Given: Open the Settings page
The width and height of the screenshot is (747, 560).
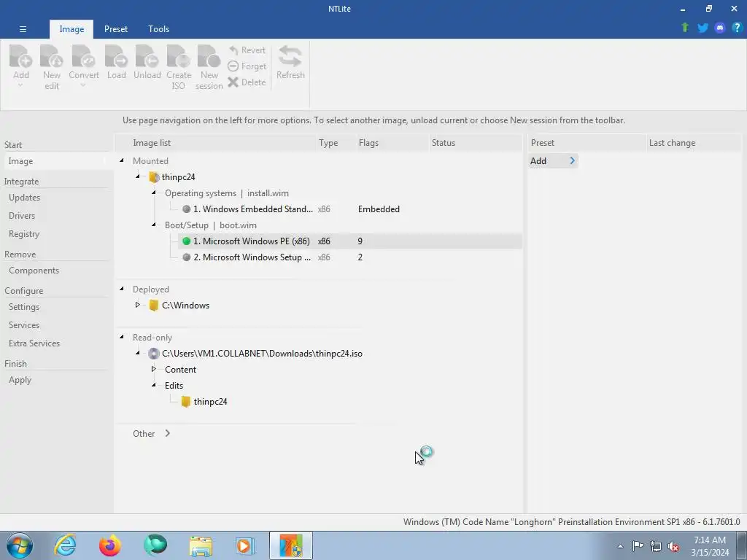Looking at the screenshot, I should coord(24,307).
